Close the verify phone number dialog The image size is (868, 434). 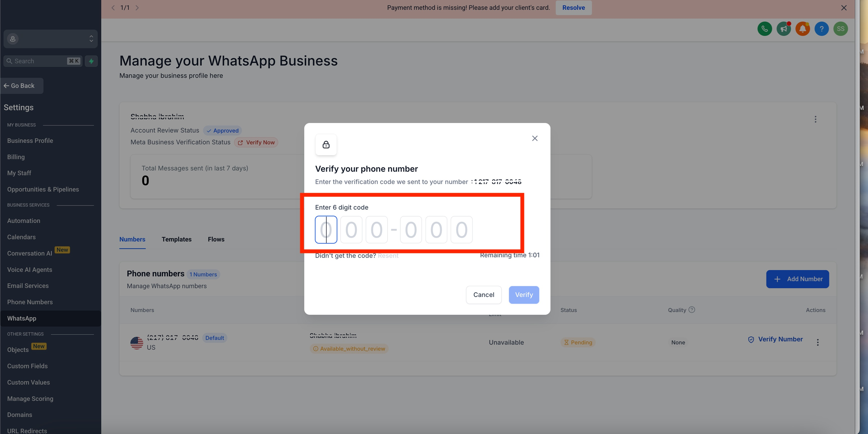coord(534,138)
